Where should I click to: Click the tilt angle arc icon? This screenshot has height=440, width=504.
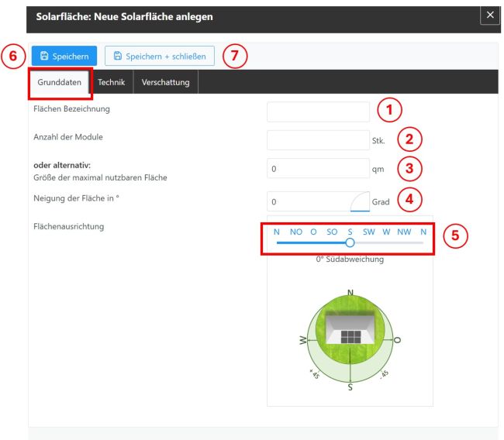point(360,201)
